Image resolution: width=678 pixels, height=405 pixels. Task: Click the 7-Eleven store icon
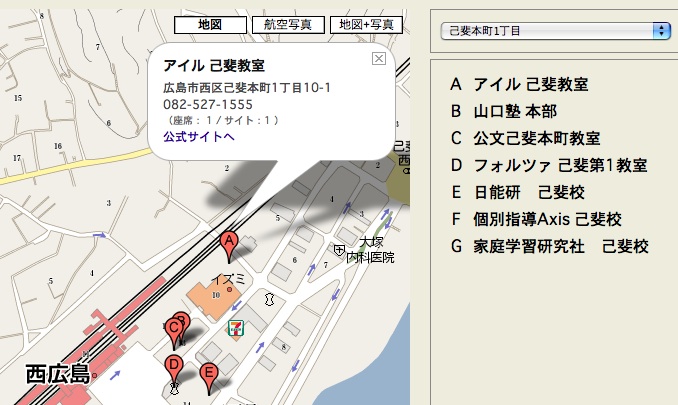click(x=235, y=327)
